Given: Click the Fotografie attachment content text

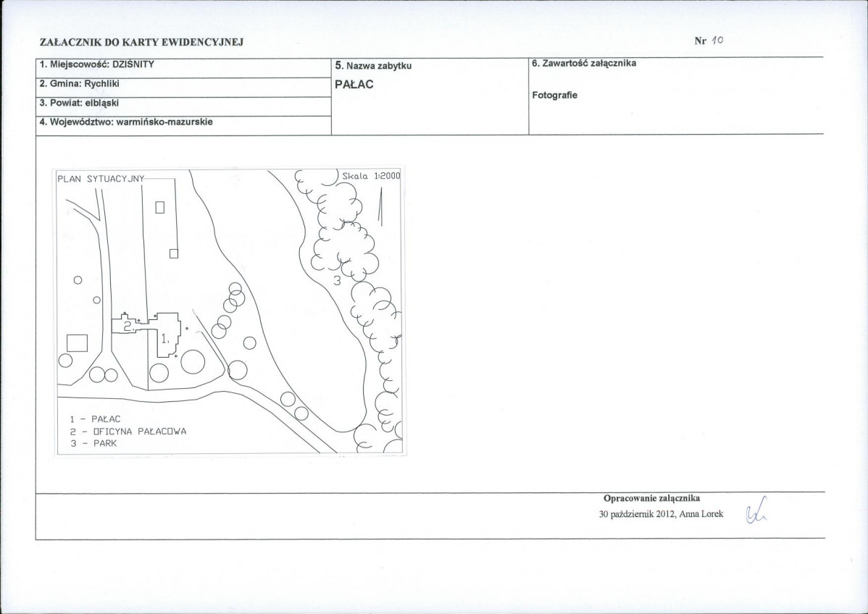Looking at the screenshot, I should pos(555,95).
